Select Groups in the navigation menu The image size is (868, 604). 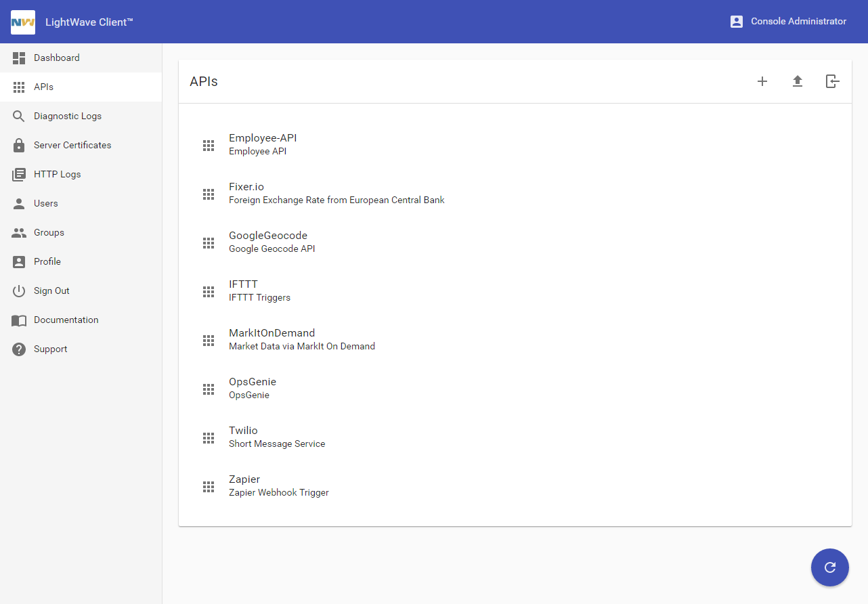pos(49,233)
